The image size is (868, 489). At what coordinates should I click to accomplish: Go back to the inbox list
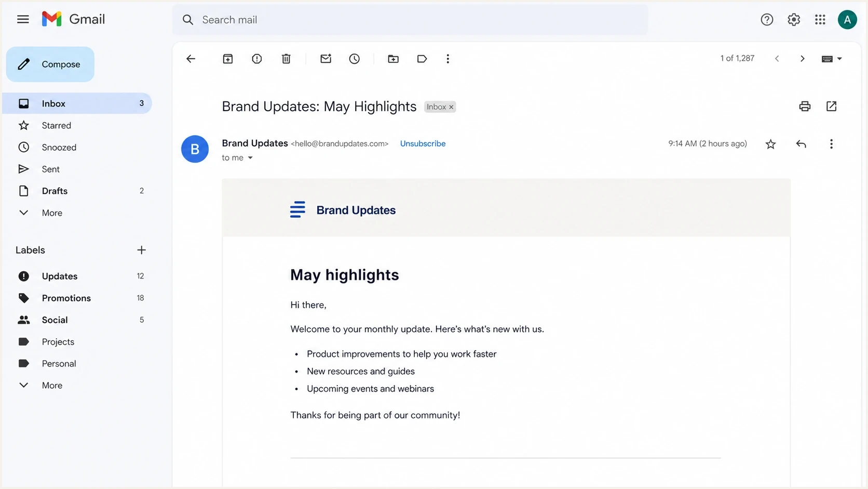point(191,59)
